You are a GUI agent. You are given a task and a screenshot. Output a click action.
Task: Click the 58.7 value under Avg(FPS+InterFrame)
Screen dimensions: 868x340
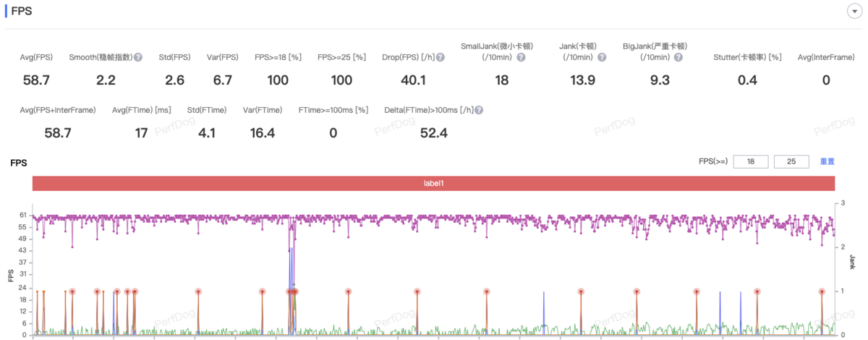click(58, 133)
